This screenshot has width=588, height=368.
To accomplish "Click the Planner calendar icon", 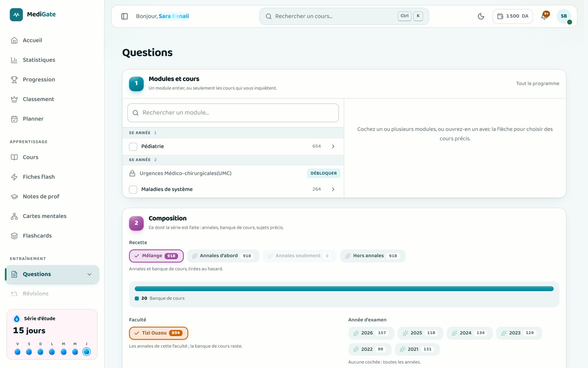I will [14, 119].
